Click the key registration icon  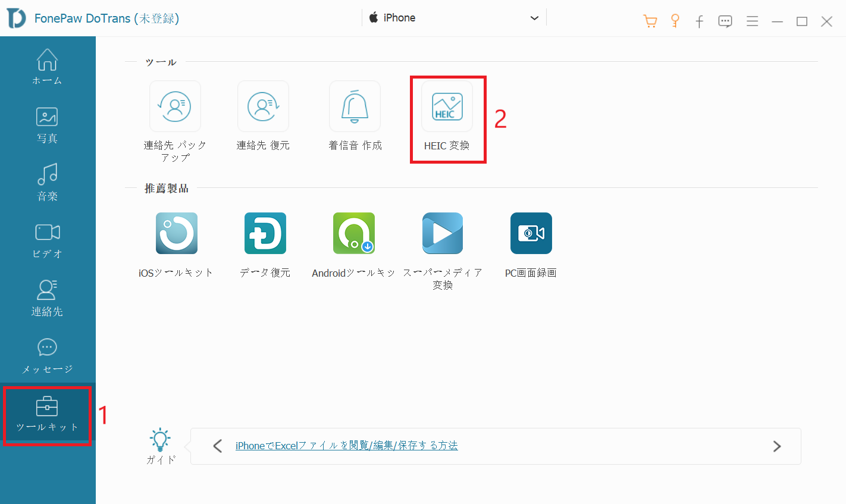[675, 21]
